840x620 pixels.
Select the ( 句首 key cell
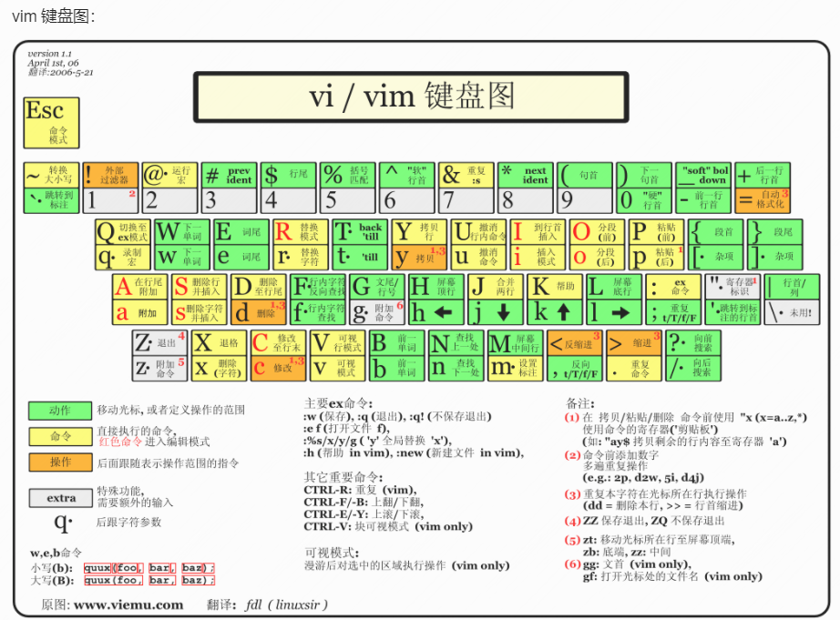coord(585,175)
